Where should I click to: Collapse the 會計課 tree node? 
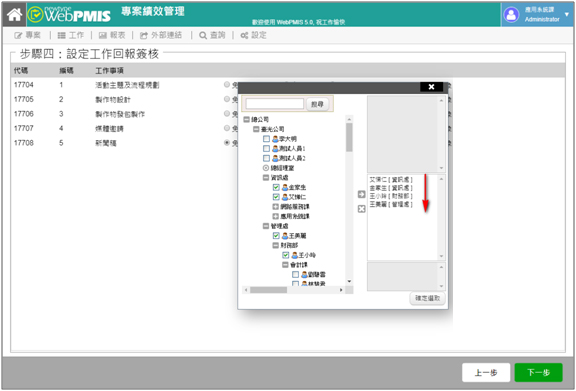pyautogui.click(x=285, y=265)
